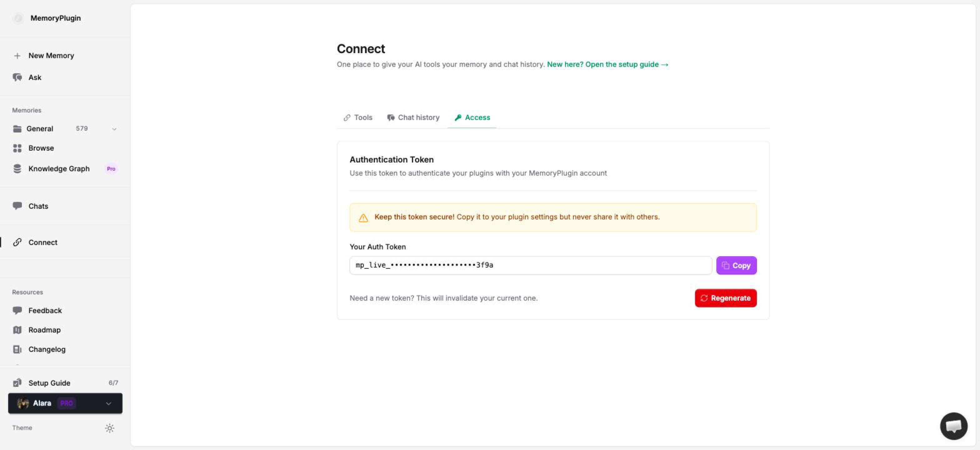Click the Browse grid icon
The width and height of the screenshot is (980, 450).
[x=17, y=148]
